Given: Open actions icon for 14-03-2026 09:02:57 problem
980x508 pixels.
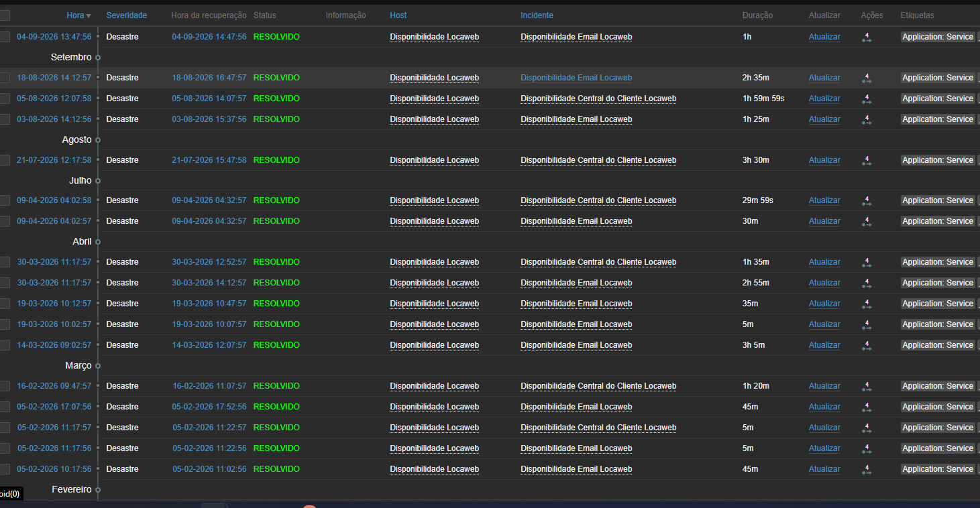Looking at the screenshot, I should point(866,346).
